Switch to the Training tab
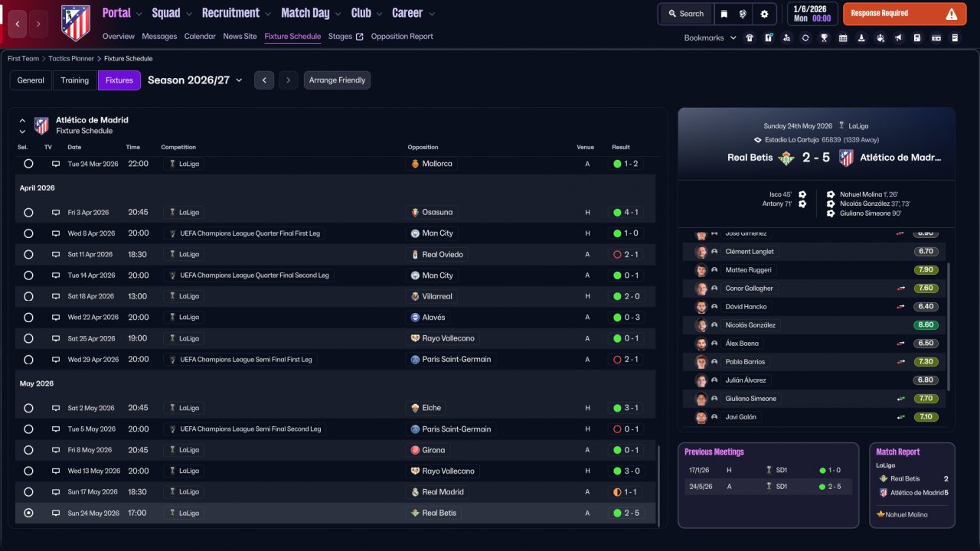Image resolution: width=980 pixels, height=551 pixels. click(x=75, y=80)
